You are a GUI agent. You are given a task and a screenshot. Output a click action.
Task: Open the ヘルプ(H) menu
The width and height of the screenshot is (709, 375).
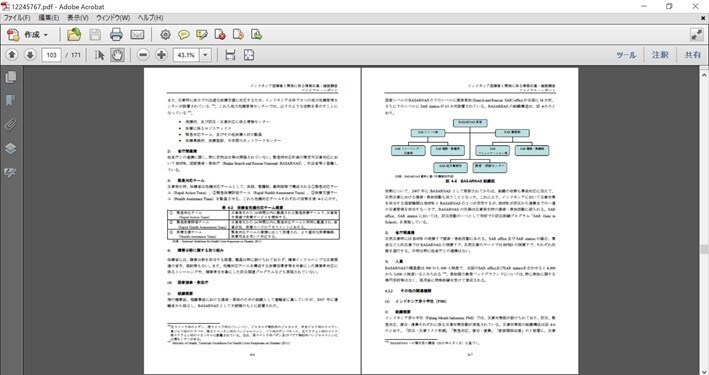[150, 18]
